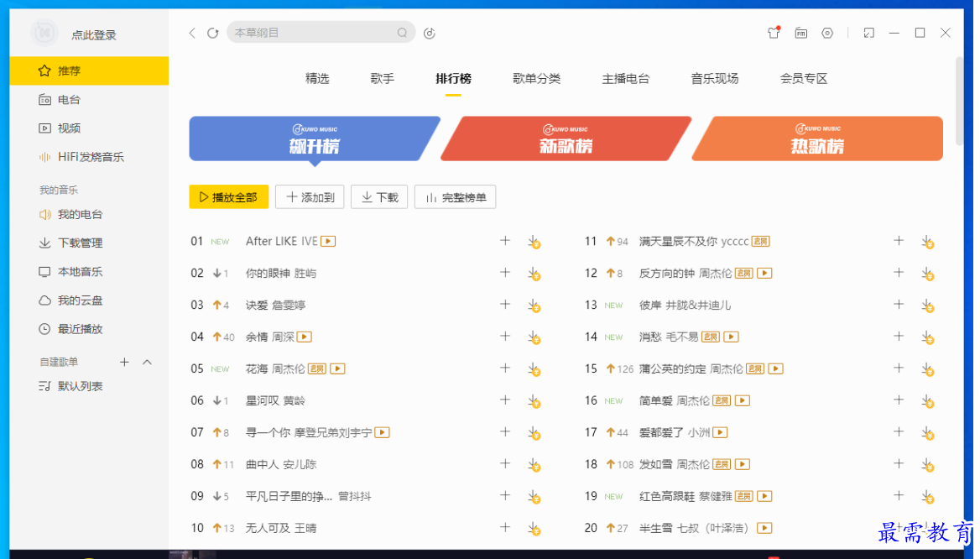Screen dimensions: 980x559
Task: Select song 平凡日子里的挣... 曾抖抖
Action: click(308, 497)
